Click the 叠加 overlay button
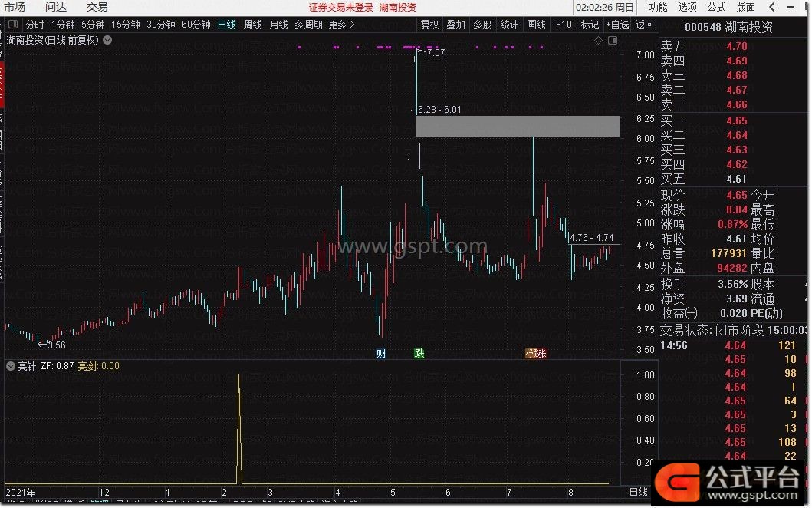This screenshot has height=508, width=812. click(x=456, y=25)
